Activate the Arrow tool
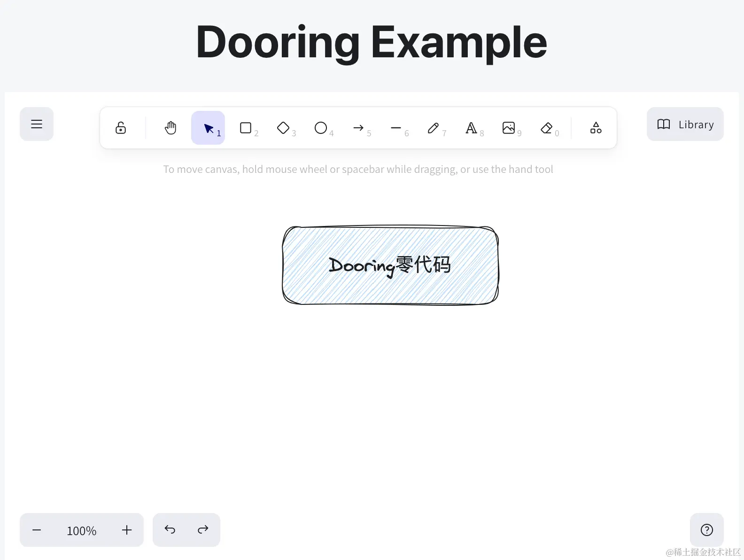The image size is (744, 560). click(358, 128)
